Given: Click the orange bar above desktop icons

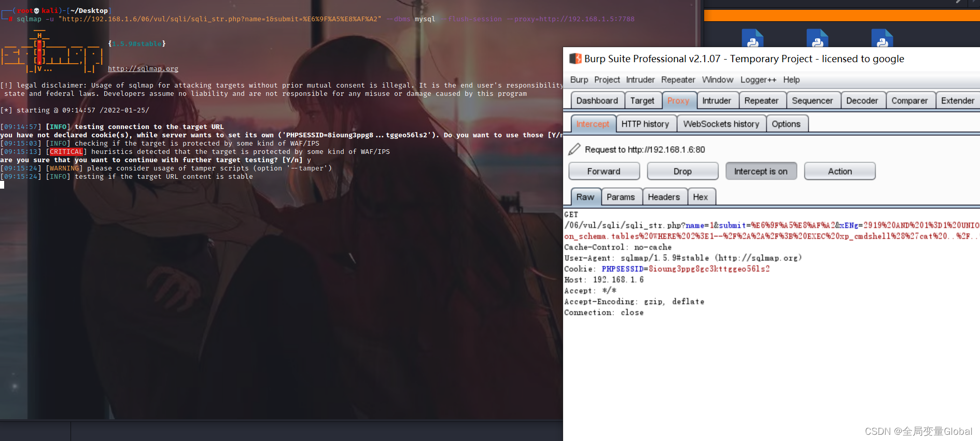Looking at the screenshot, I should (842, 15).
